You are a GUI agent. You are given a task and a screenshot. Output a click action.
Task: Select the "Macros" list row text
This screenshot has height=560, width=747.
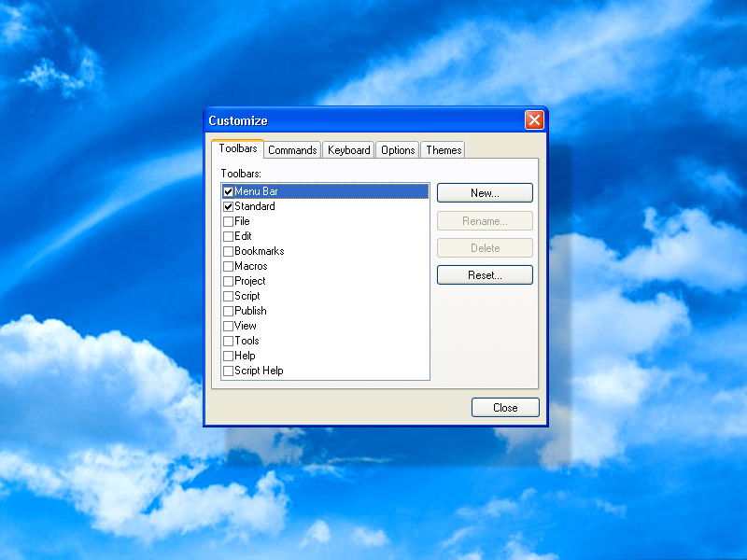coord(251,266)
